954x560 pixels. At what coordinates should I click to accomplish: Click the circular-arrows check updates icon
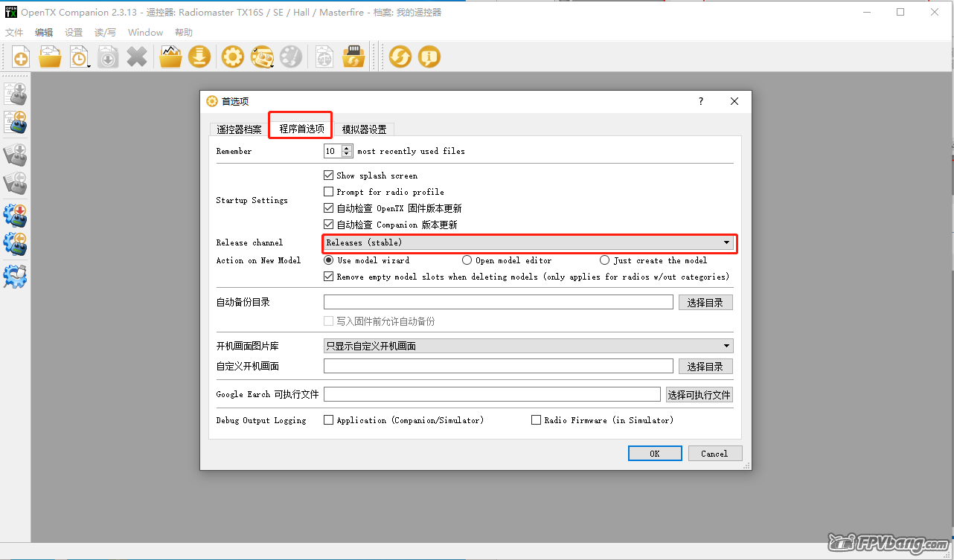pyautogui.click(x=400, y=57)
